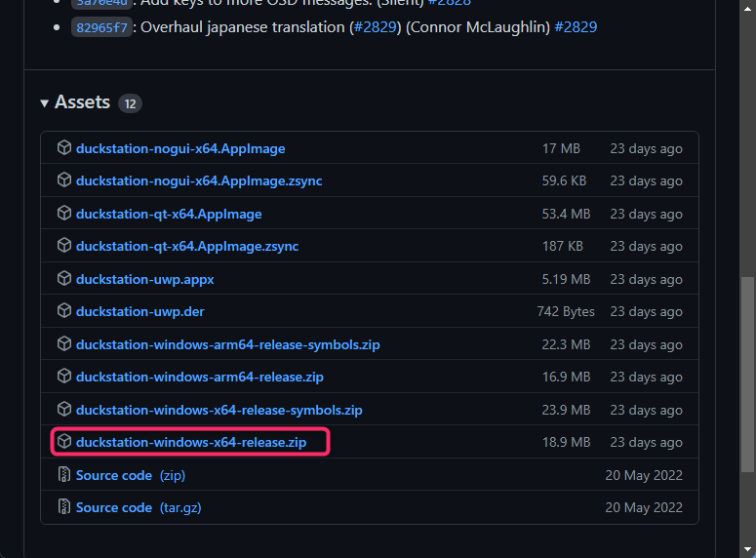Download Source code (zip)
This screenshot has height=558, width=756.
[130, 475]
